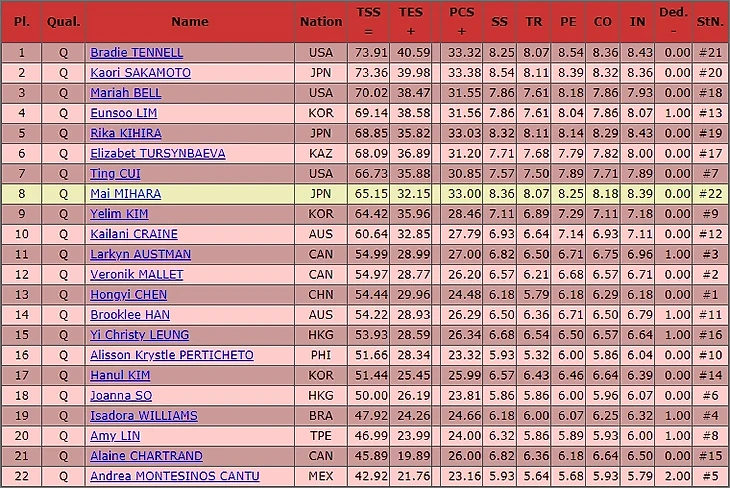730x488 pixels.
Task: Open Hongyi CHEN link
Action: pyautogui.click(x=128, y=295)
